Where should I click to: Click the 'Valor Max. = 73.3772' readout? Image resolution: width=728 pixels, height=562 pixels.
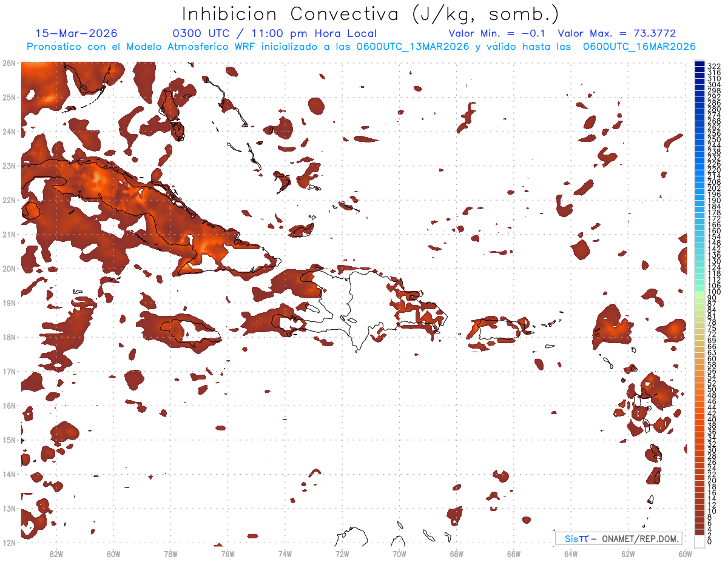[x=617, y=33]
